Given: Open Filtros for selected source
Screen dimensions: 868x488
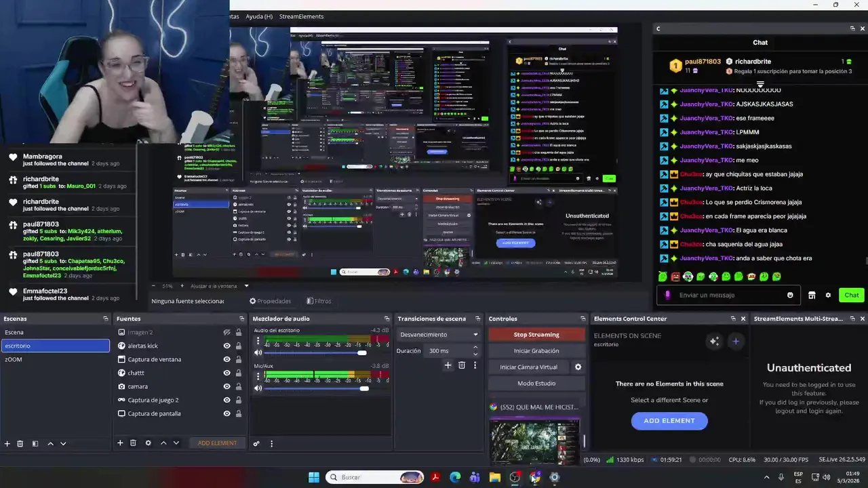Looking at the screenshot, I should 319,301.
